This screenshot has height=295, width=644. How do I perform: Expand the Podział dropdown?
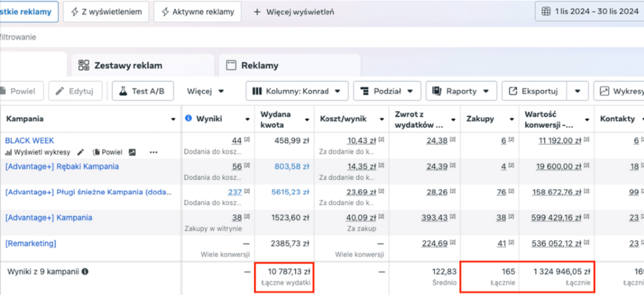click(x=387, y=91)
